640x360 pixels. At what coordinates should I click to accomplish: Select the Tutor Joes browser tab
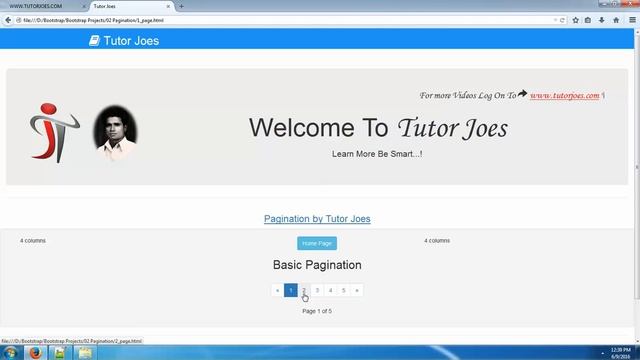(x=131, y=6)
